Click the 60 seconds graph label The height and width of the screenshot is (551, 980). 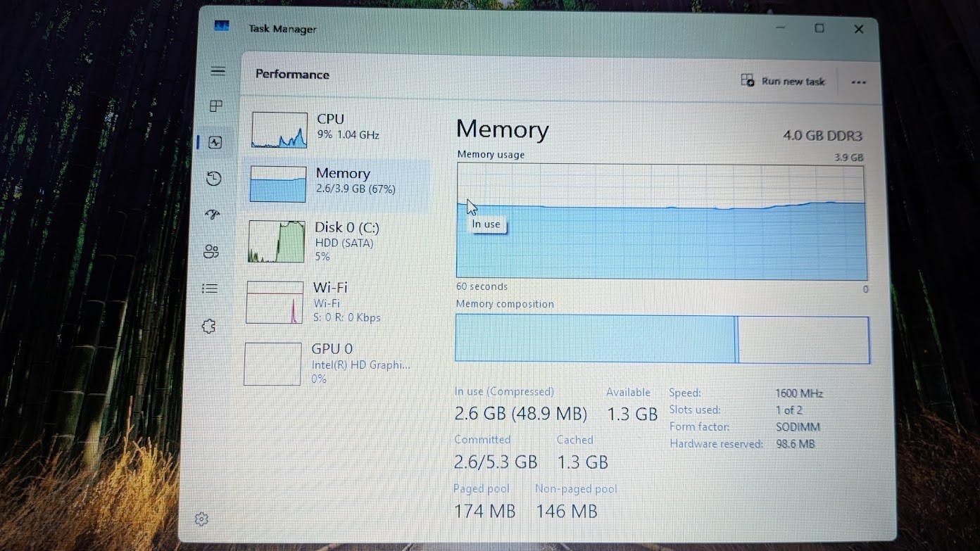point(482,286)
